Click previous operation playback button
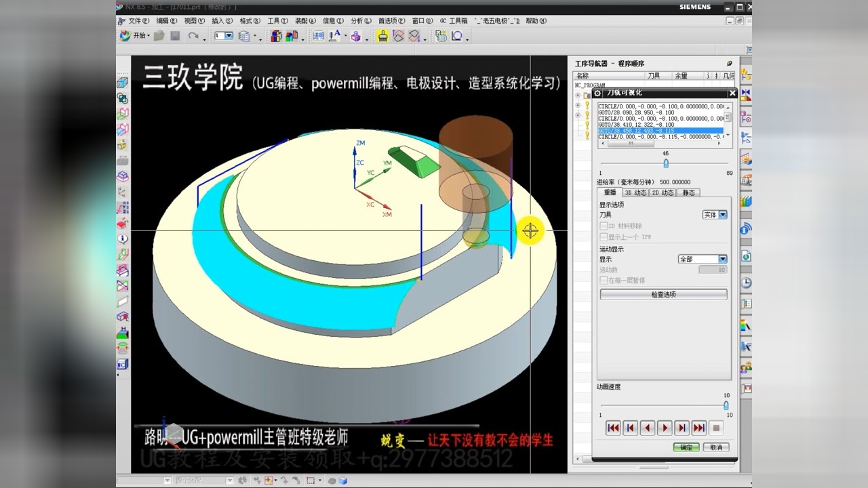The height and width of the screenshot is (488, 868). click(x=630, y=428)
